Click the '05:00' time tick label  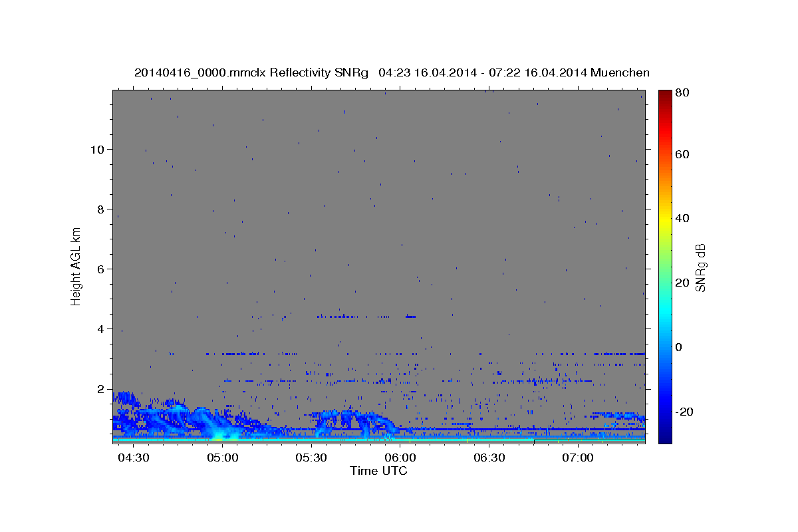click(222, 458)
